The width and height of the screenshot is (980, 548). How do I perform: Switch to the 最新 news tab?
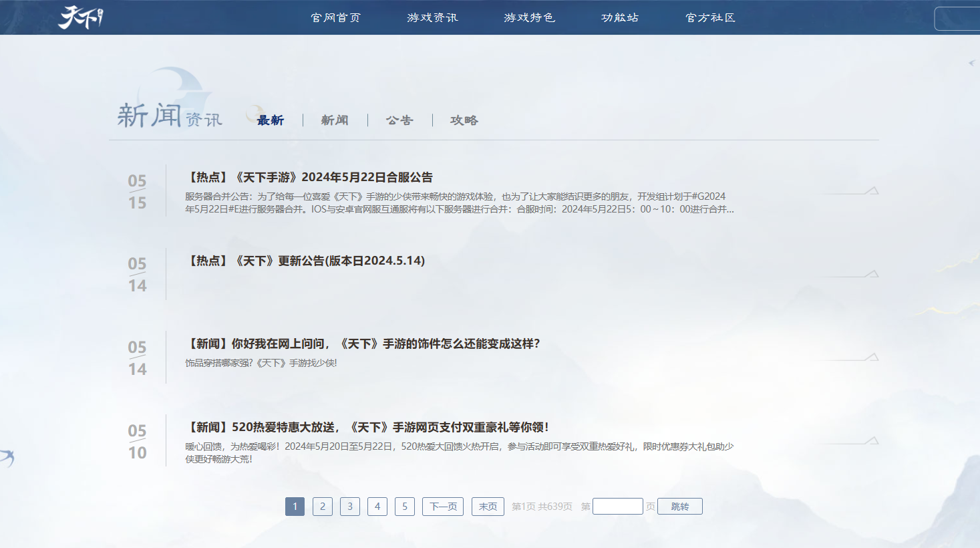(x=271, y=120)
